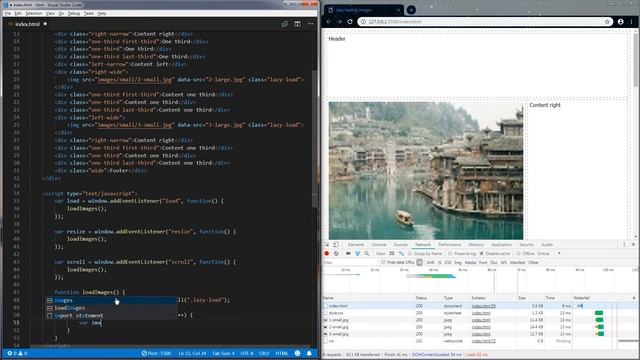Open the DevTools customize menu dots
This screenshot has width=640, height=360.
624,244
